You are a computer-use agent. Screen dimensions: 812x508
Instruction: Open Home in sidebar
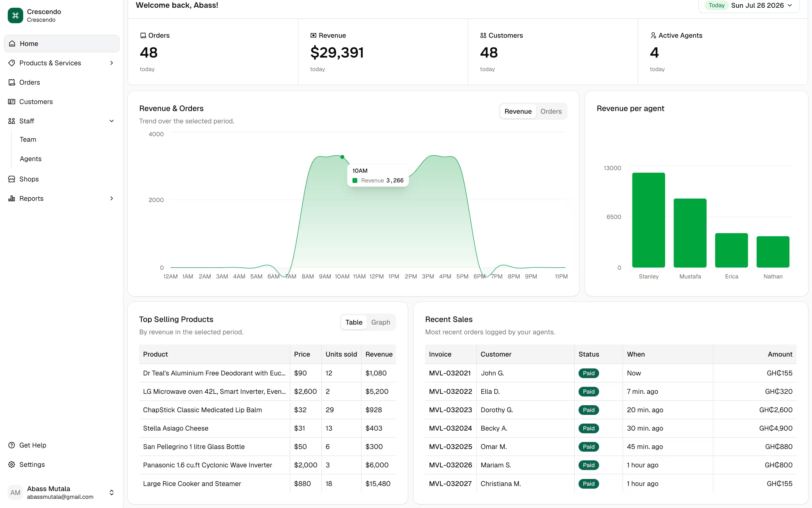tap(62, 44)
